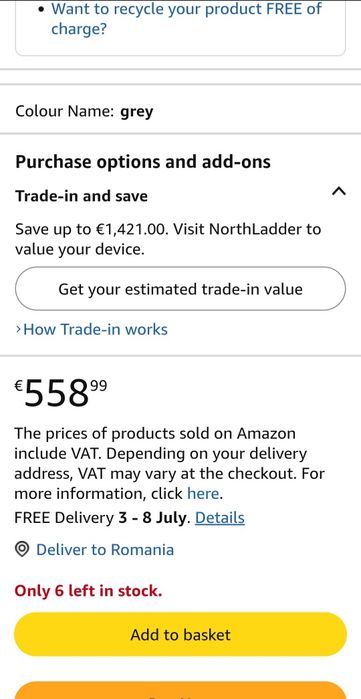
Task: Tap the Save up to €1,421.00 text
Action: click(168, 239)
